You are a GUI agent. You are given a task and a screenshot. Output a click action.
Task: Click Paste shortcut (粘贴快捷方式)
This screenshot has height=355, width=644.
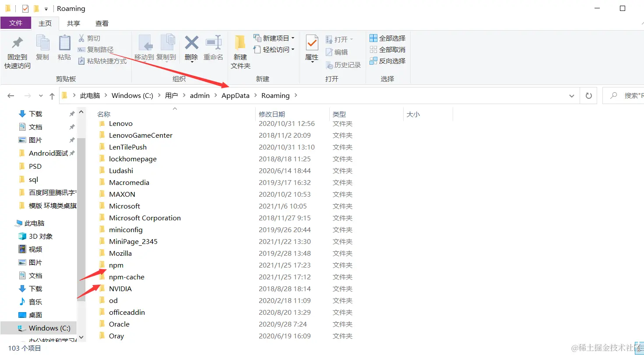102,61
